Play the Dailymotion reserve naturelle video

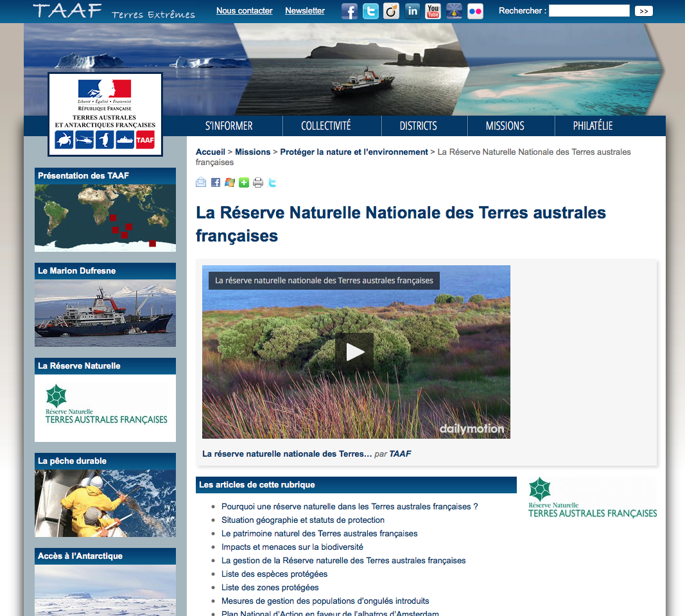(354, 351)
